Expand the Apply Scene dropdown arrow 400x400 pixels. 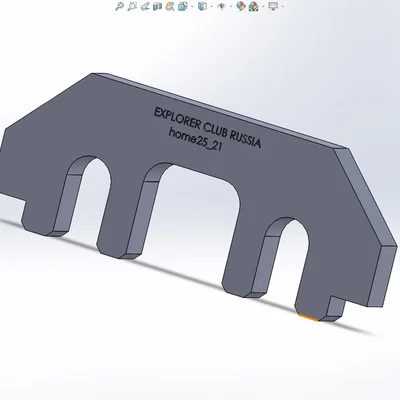coord(263,6)
